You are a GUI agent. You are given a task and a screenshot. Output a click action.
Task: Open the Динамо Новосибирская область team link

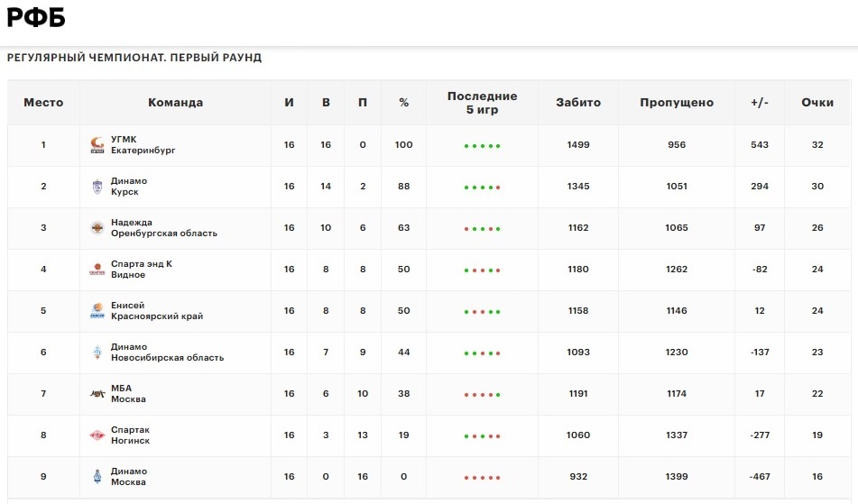pos(168,353)
